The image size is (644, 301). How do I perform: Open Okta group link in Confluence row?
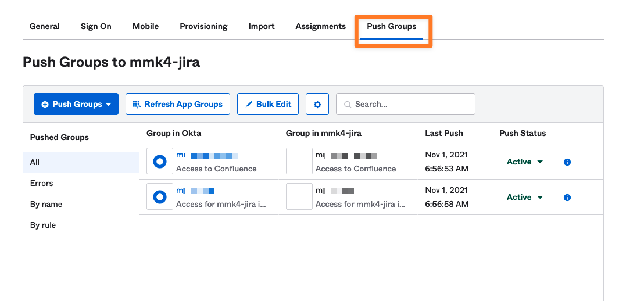207,156
